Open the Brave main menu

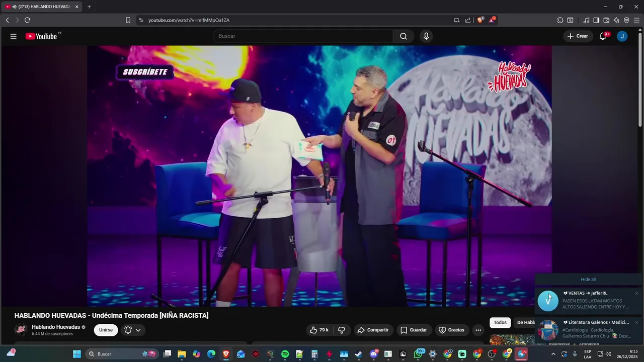[x=636, y=20]
